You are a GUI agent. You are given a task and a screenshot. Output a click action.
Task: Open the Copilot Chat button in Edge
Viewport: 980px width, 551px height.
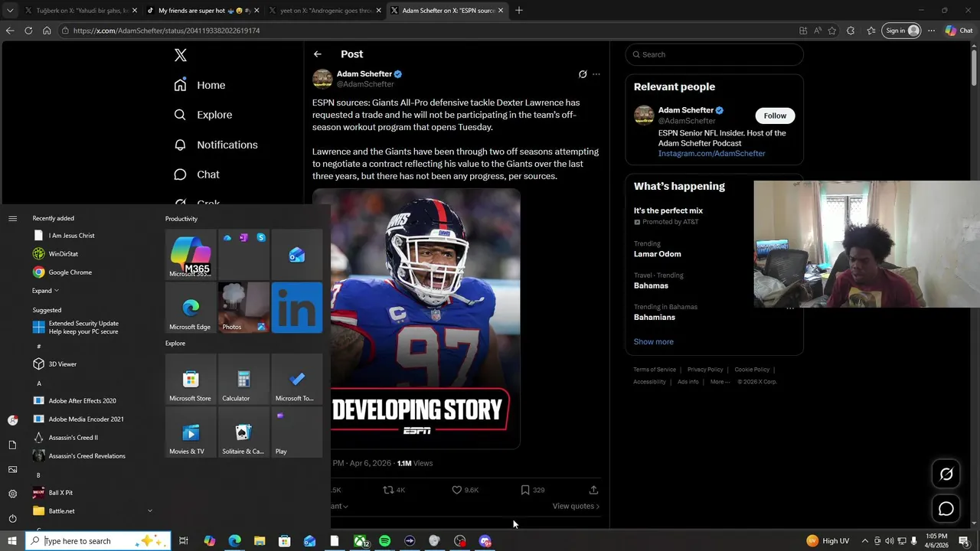click(959, 31)
